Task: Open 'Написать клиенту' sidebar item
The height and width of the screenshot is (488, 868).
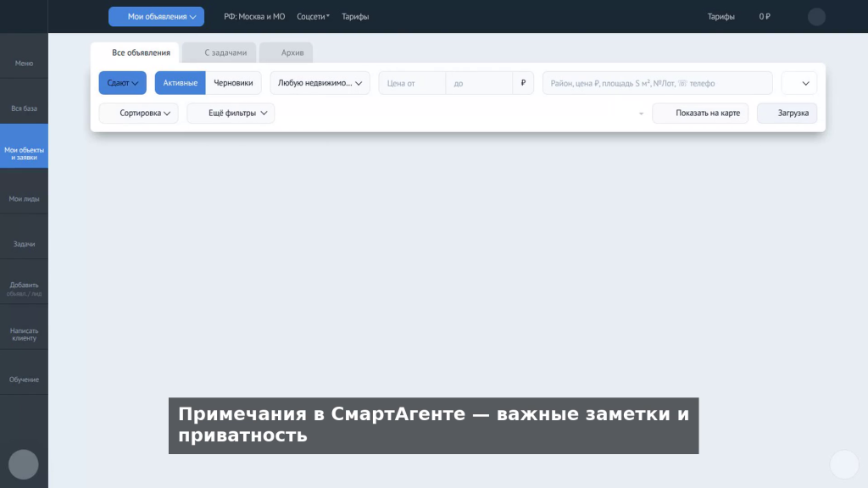Action: 24,327
